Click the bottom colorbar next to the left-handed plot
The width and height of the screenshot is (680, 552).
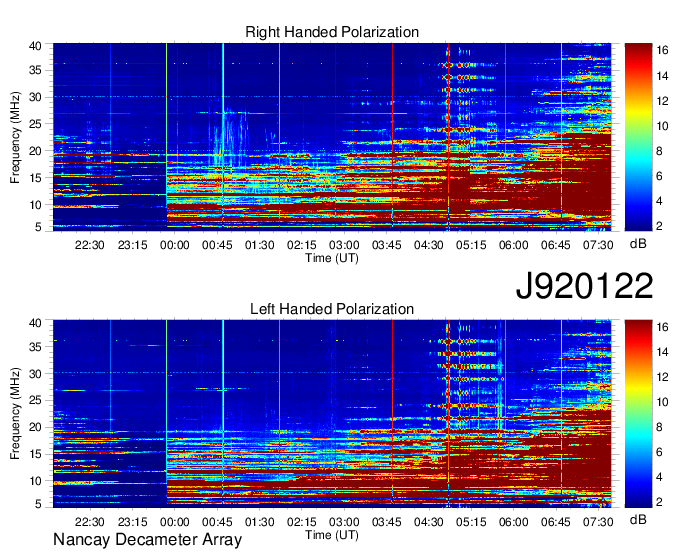(x=638, y=414)
